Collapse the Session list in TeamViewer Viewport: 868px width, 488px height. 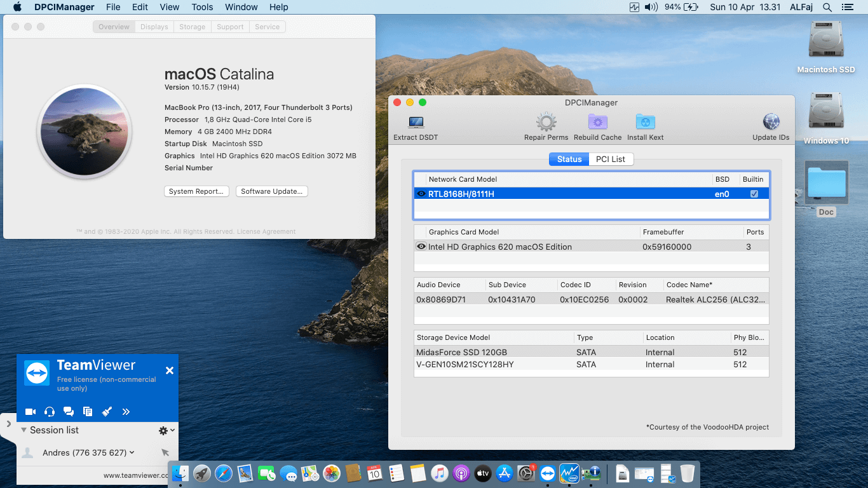pos(24,430)
